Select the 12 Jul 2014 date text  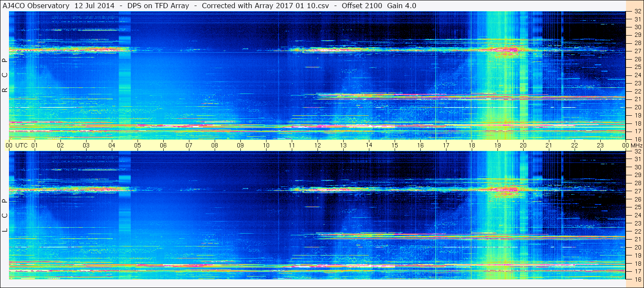click(x=95, y=6)
